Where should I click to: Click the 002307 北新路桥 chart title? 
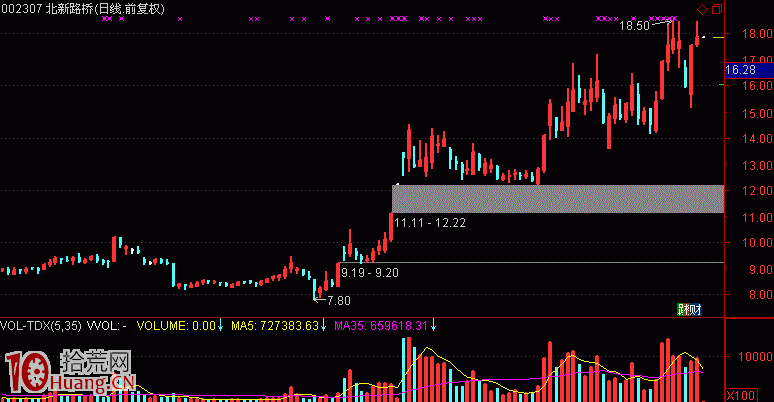82,8
